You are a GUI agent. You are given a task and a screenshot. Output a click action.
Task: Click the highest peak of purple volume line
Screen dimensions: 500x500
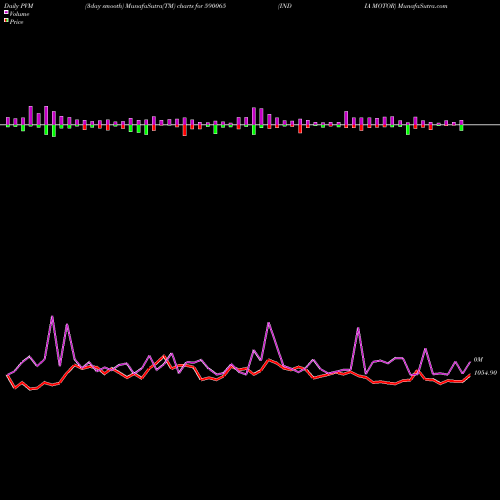[52, 316]
